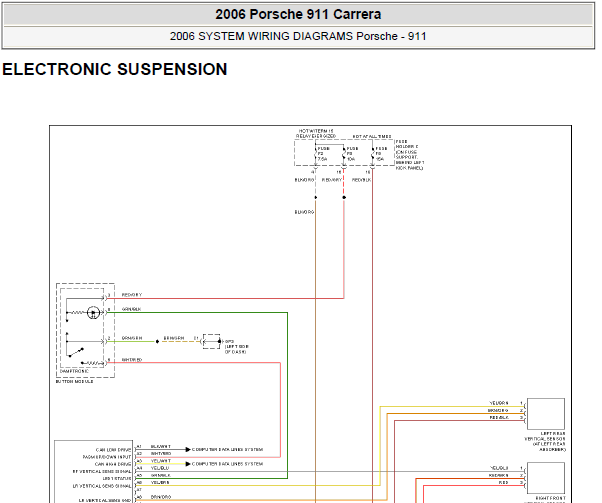The width and height of the screenshot is (602, 503).
Task: Click the "YEL/BRN" label at left rear sensor
Action: (499, 403)
